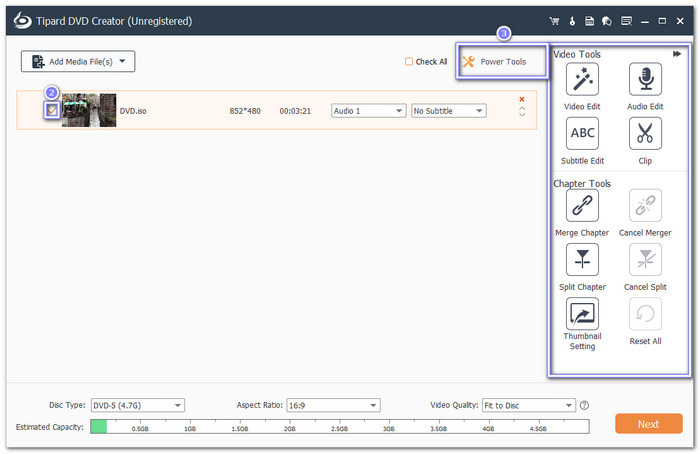Open the Audio 1 track dropdown
Screen dimensions: 700x454
[x=368, y=111]
